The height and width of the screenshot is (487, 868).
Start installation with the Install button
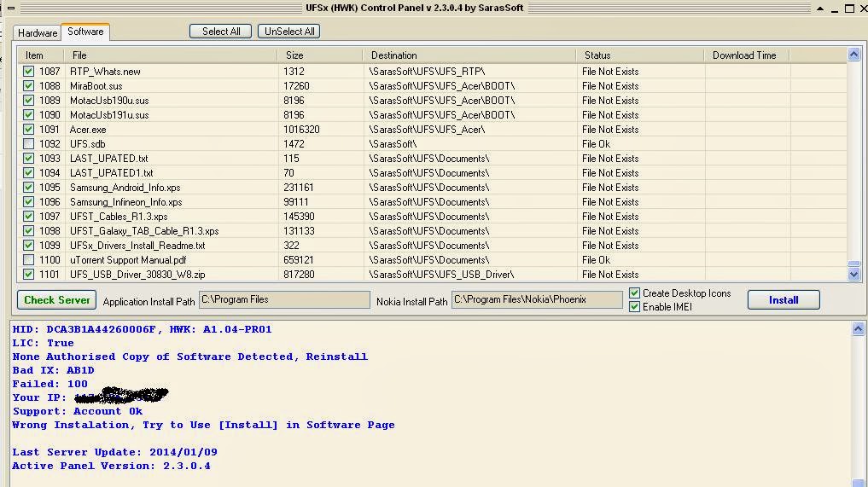coord(784,300)
